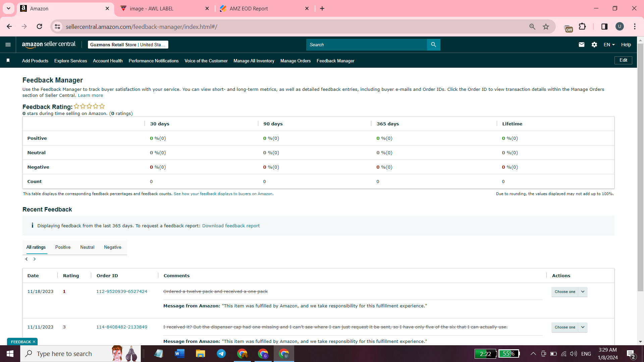Image resolution: width=644 pixels, height=362 pixels.
Task: Open the Guzmans Retail Store account switcher
Action: [x=128, y=45]
